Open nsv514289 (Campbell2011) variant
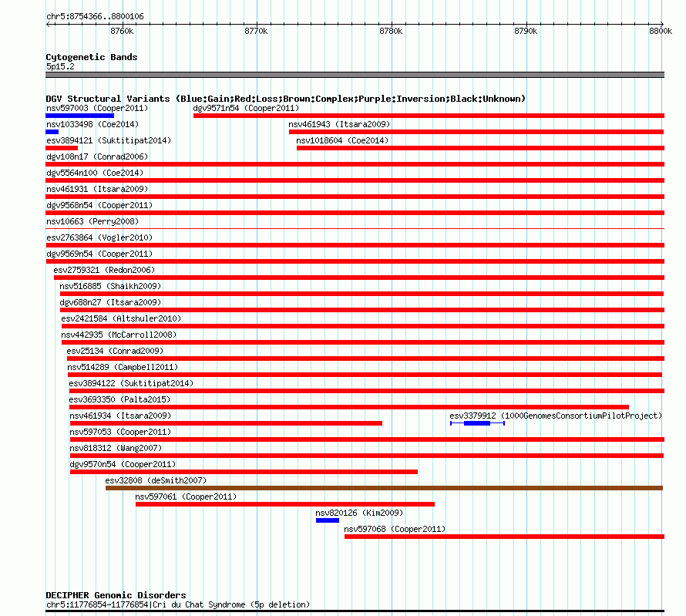The height and width of the screenshot is (616, 686). 123,367
